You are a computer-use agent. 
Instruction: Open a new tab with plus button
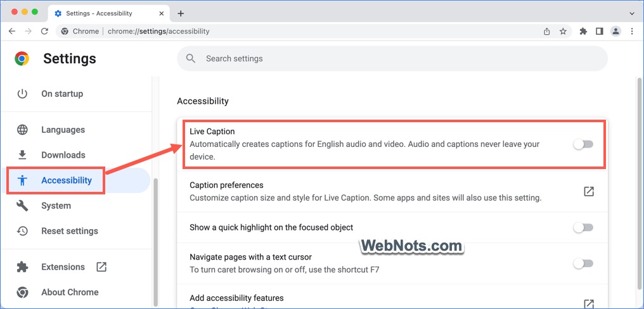pyautogui.click(x=181, y=13)
